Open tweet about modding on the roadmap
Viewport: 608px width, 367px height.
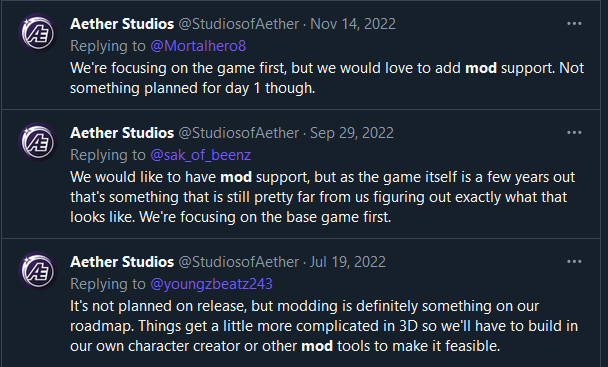324,326
